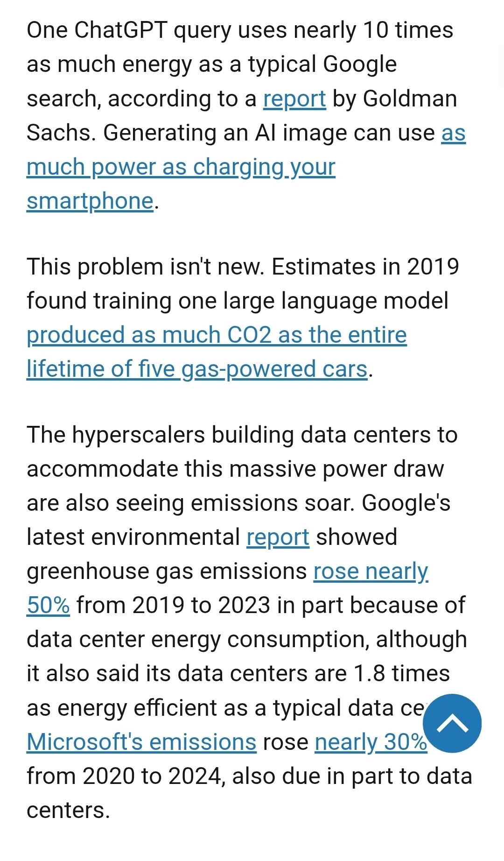Follow the "nearly 30%" link
The image size is (504, 861).
[x=371, y=742]
